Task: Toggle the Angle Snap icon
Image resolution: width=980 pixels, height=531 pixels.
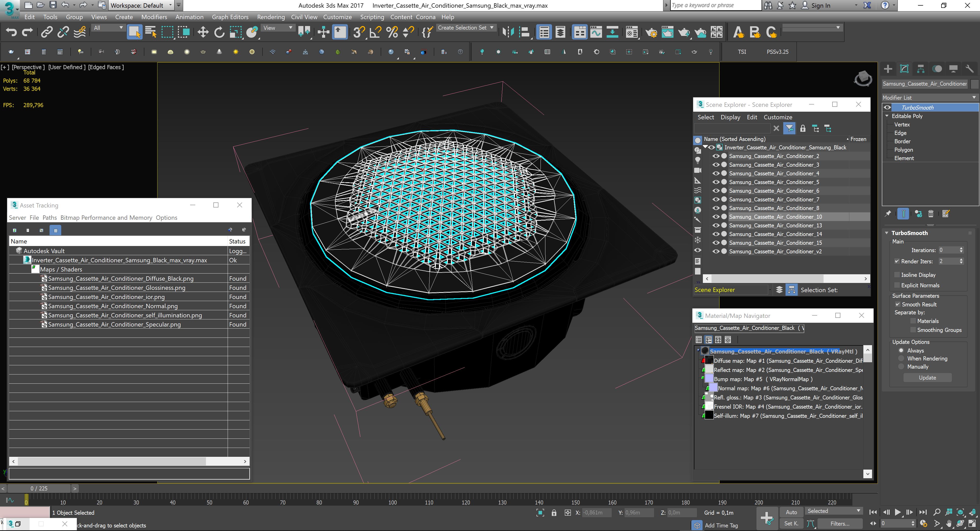Action: click(375, 32)
